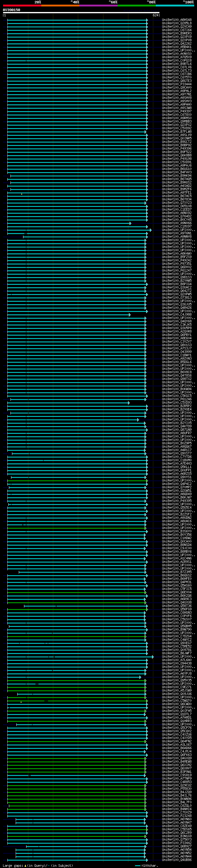Open hit UniRef100_Q756Y3
197x868 pixels.
(177, 839)
